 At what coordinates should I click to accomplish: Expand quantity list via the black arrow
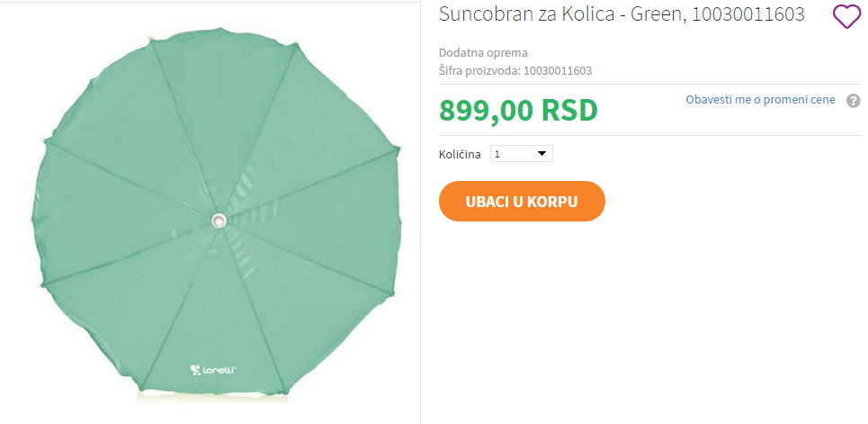tap(541, 154)
